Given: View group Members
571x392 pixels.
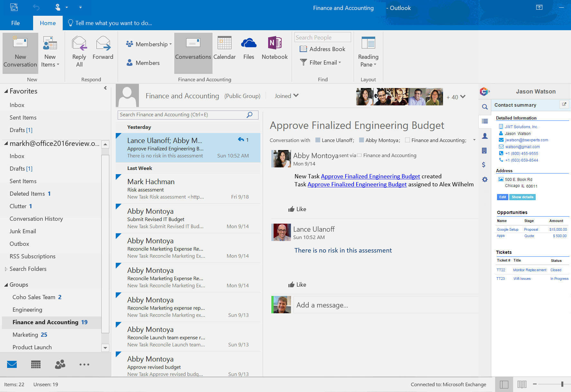Looking at the screenshot, I should 143,63.
